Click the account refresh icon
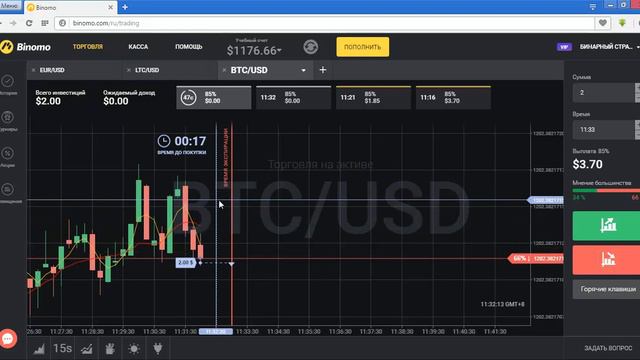 [311, 47]
